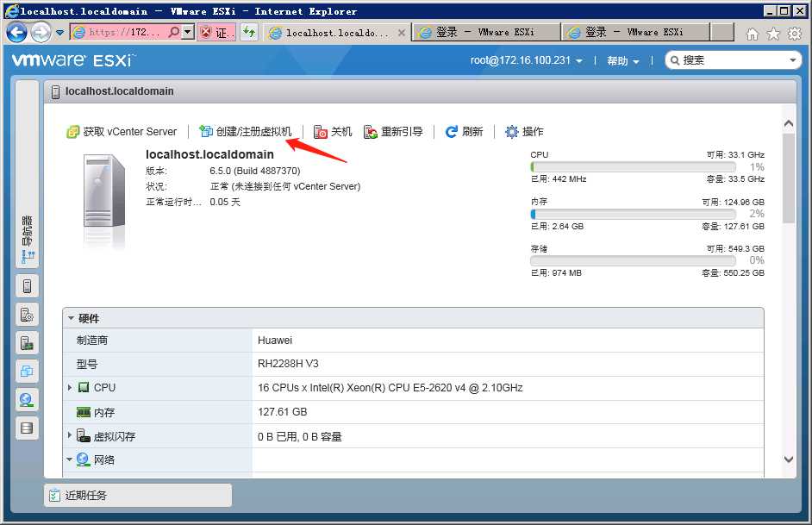Click the 内存 memory usage bar
This screenshot has height=525, width=812.
coord(633,214)
